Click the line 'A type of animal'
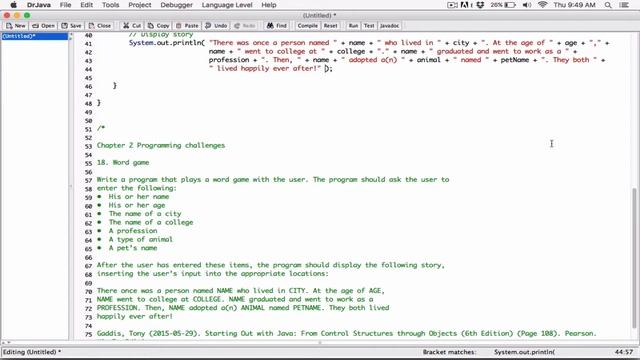This screenshot has height=360, width=640. pyautogui.click(x=140, y=239)
